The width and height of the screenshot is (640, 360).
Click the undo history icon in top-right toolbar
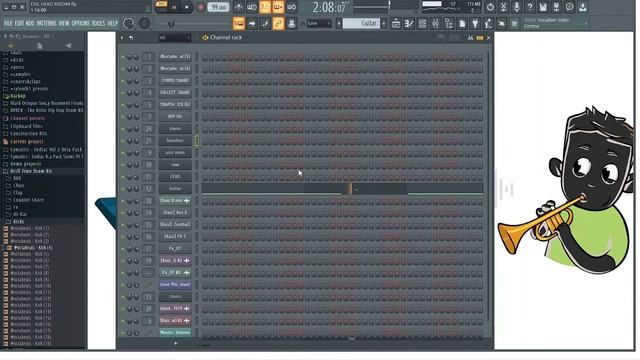pos(490,7)
